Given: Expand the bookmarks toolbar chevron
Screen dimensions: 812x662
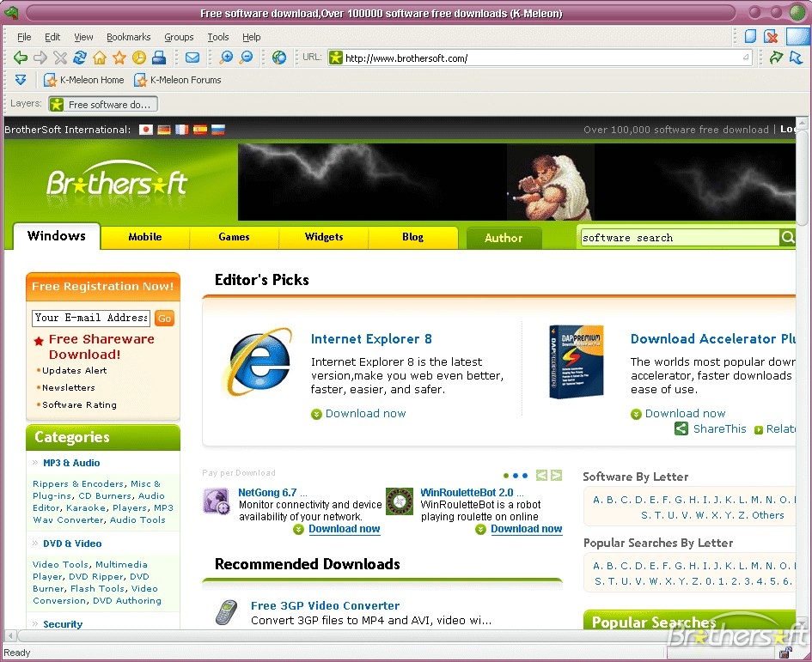Looking at the screenshot, I should pyautogui.click(x=21, y=80).
